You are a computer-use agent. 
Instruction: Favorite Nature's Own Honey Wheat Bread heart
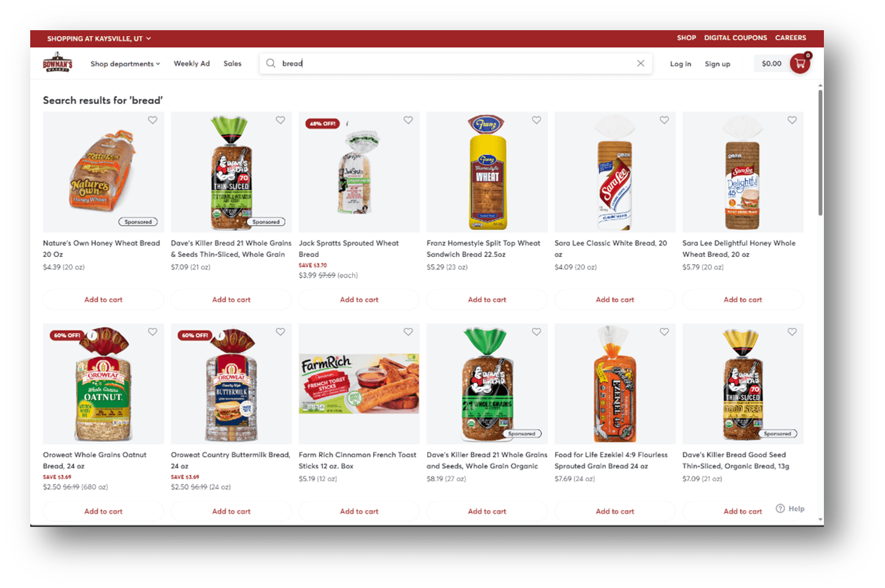coord(152,120)
